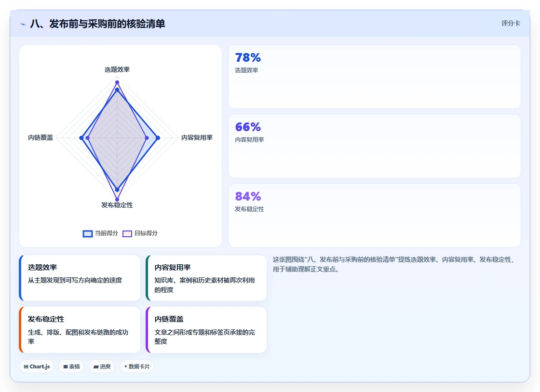Select the 66% 内容复用率 score card

pos(374,146)
